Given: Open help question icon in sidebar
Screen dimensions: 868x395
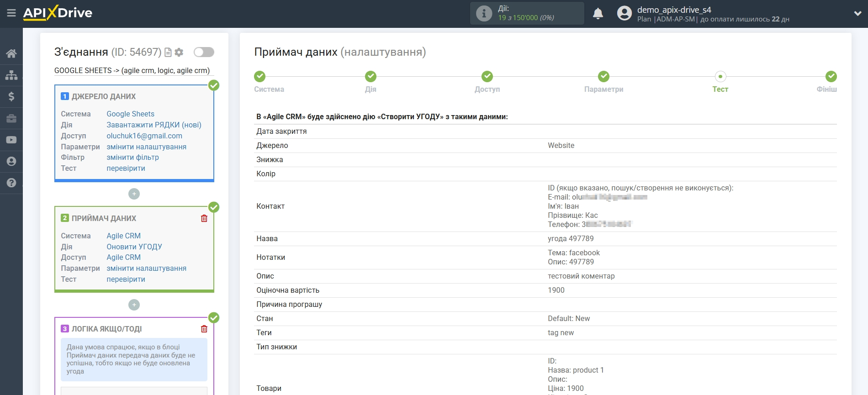Looking at the screenshot, I should coord(11,183).
